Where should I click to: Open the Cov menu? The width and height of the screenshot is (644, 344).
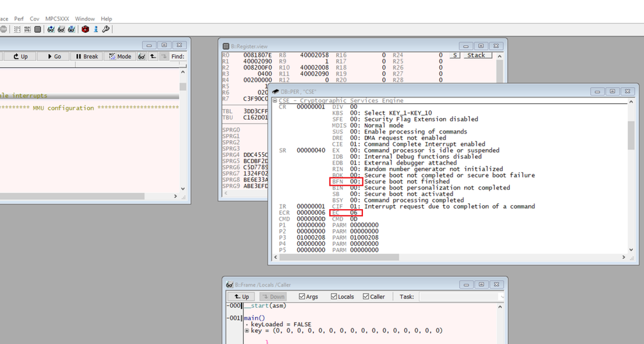[x=35, y=19]
